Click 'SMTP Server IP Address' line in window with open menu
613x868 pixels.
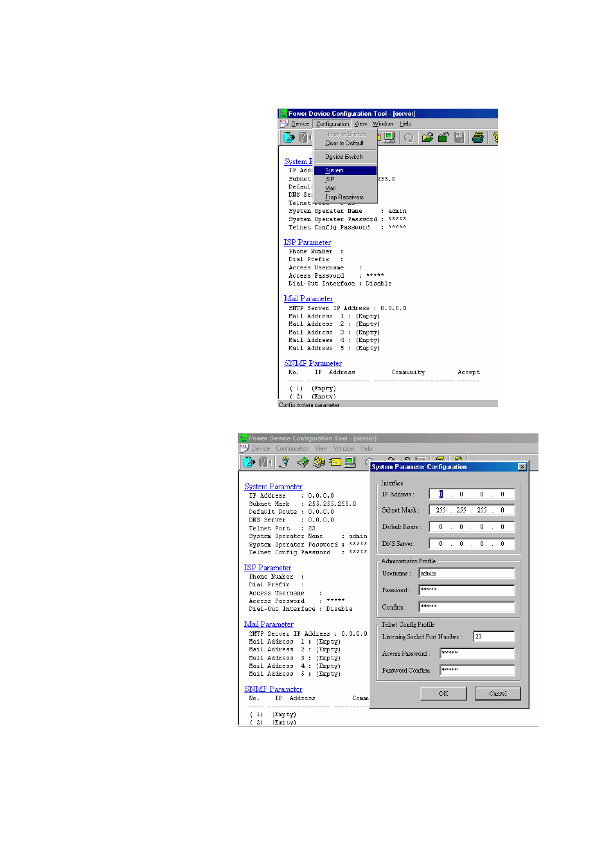click(348, 308)
